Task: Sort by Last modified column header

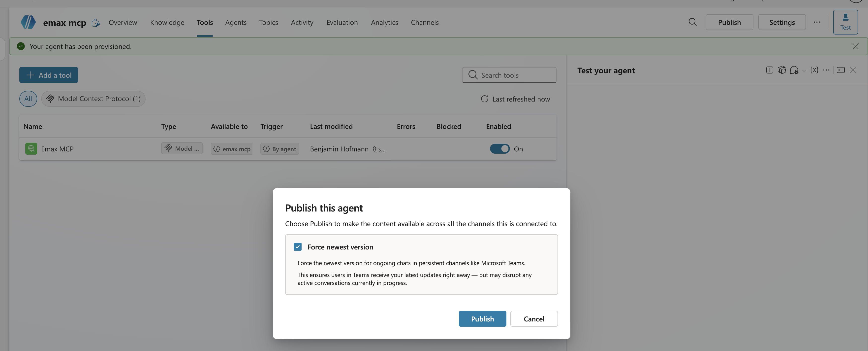Action: click(331, 126)
